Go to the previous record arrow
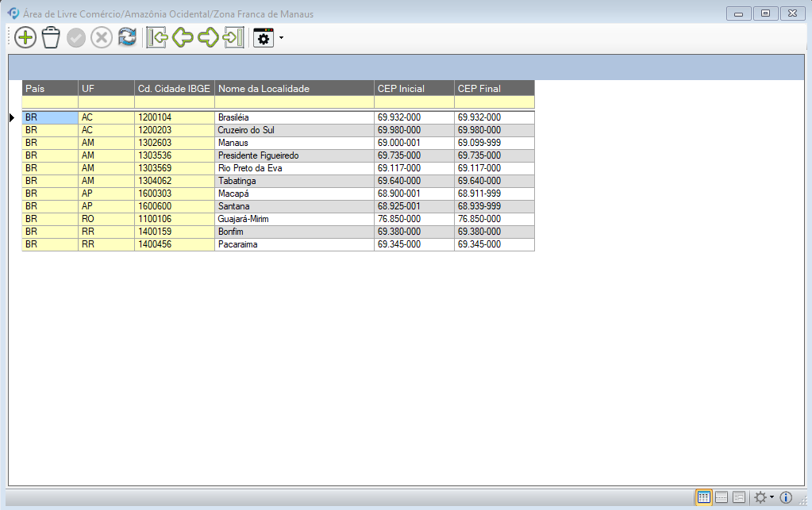This screenshot has width=812, height=510. click(183, 37)
